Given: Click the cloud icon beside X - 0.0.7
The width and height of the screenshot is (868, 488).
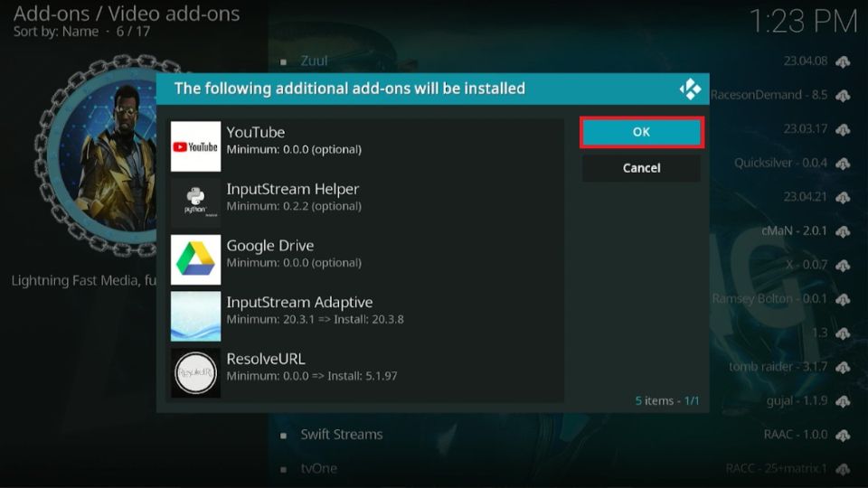Looking at the screenshot, I should coord(843,266).
